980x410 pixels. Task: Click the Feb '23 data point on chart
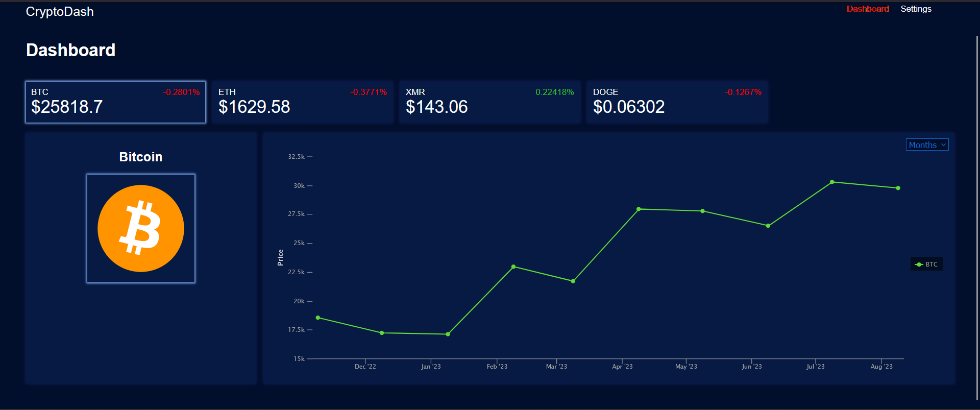click(x=513, y=267)
